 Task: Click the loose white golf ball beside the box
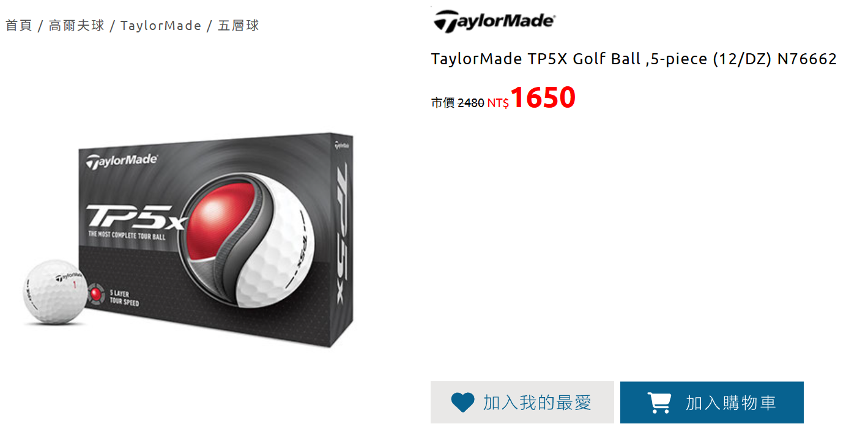(56, 291)
